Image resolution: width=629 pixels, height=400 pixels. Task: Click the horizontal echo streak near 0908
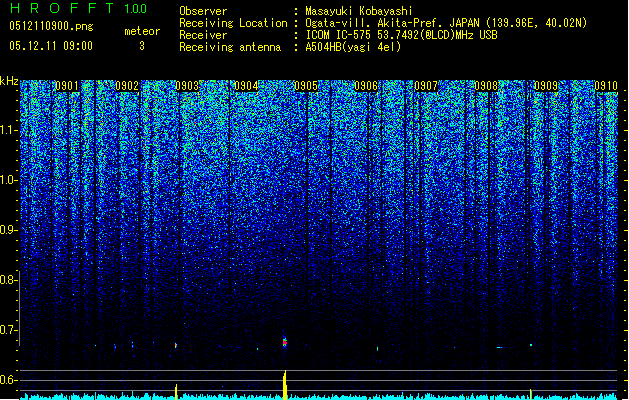pyautogui.click(x=500, y=347)
